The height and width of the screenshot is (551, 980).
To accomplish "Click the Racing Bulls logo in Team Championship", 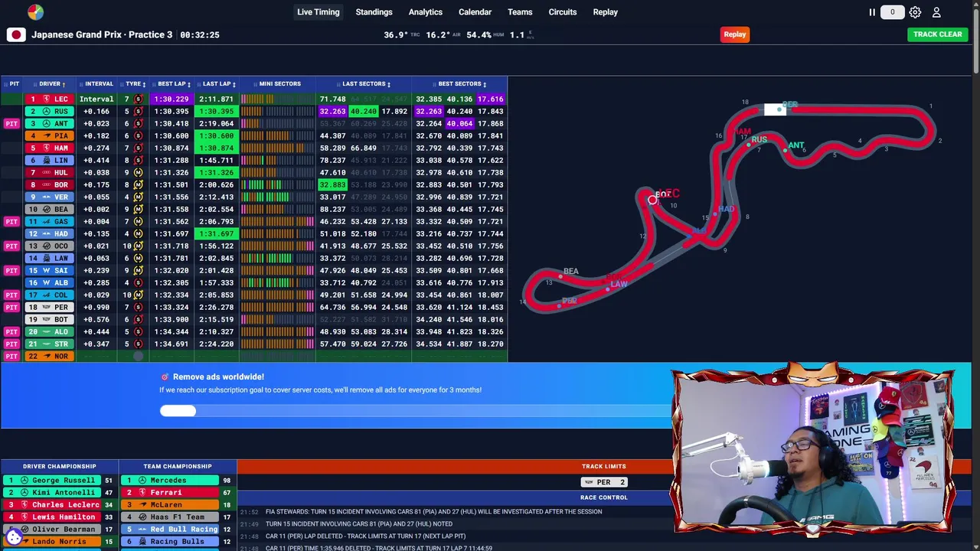I will coord(142,542).
